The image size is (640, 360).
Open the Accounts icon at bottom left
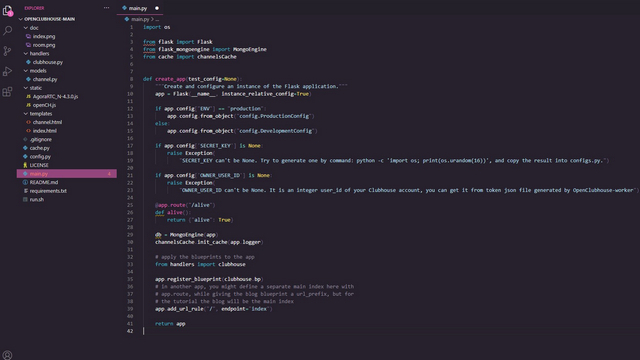tap(7, 355)
